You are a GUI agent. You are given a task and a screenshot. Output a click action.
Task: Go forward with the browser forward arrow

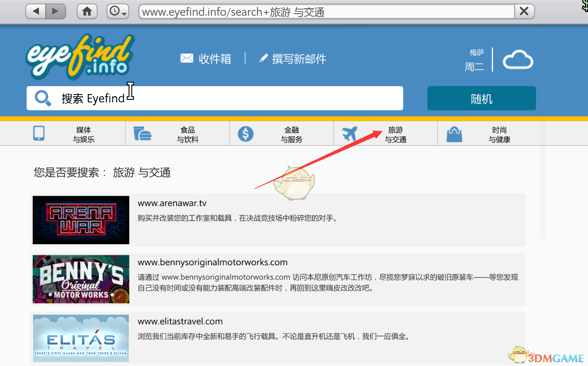[x=56, y=11]
